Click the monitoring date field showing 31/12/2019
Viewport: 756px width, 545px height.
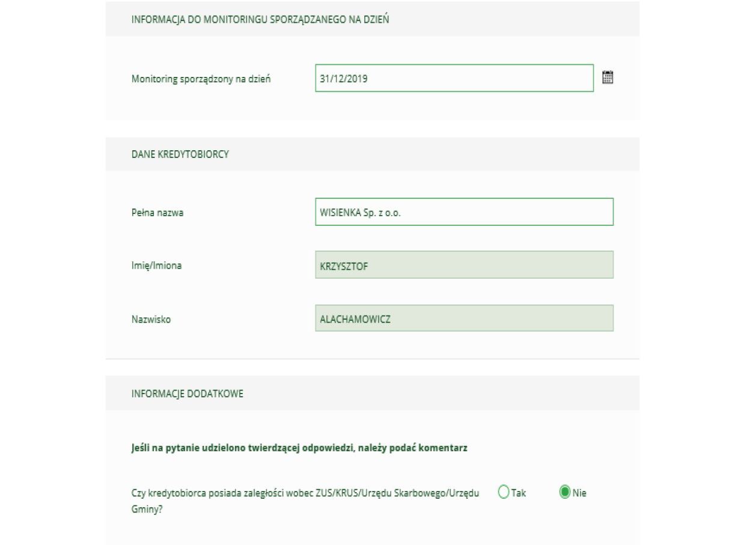pyautogui.click(x=454, y=78)
